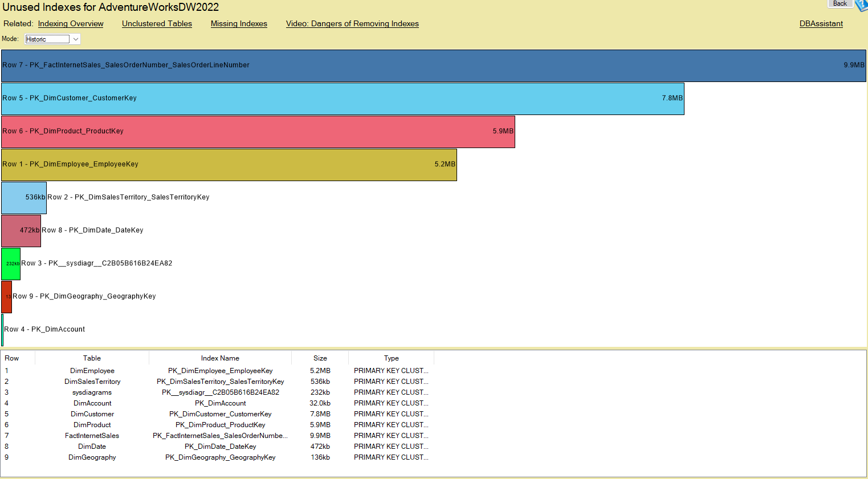Screen dimensions: 868x479
Task: Select the PK_DimEmployee_EmployeeKey 5.2MB bar
Action: click(229, 165)
